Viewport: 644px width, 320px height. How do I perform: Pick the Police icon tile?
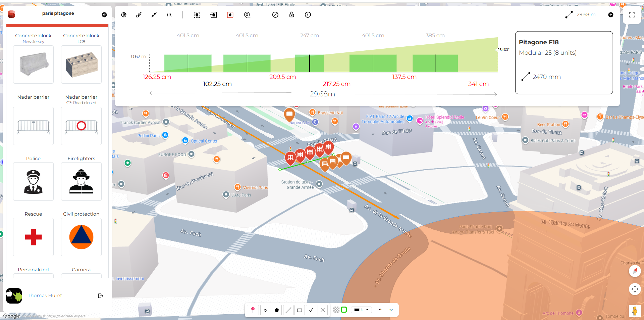click(33, 182)
